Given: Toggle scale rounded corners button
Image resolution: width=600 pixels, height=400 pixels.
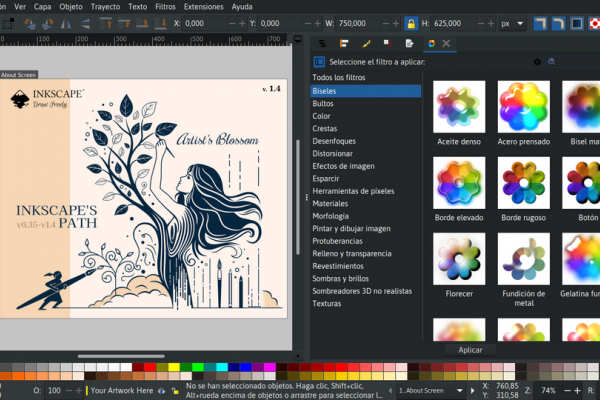Looking at the screenshot, I should click(558, 24).
